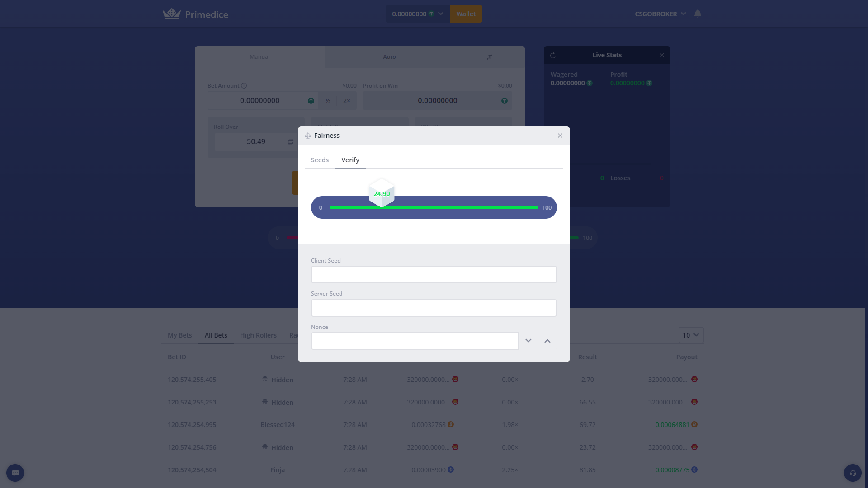Click the dice result marker showing 24.90
Image resolution: width=868 pixels, height=488 pixels.
coord(382,193)
